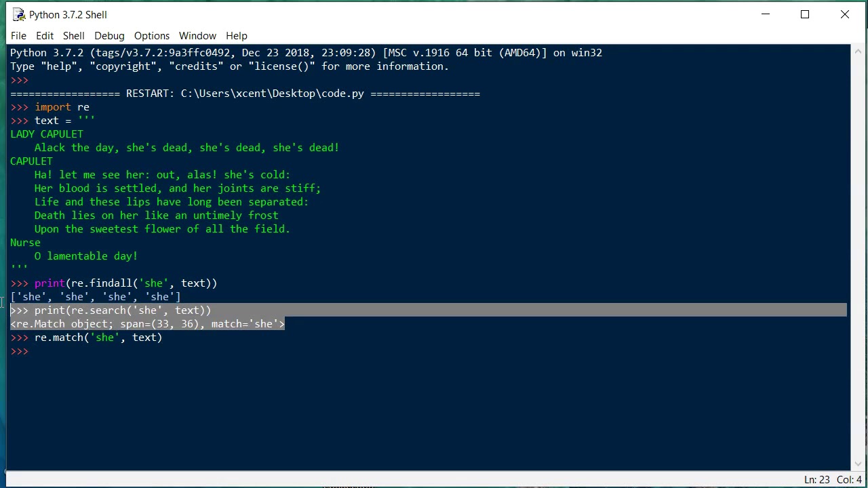
Task: Click the scrollbar down arrow
Action: 859,464
